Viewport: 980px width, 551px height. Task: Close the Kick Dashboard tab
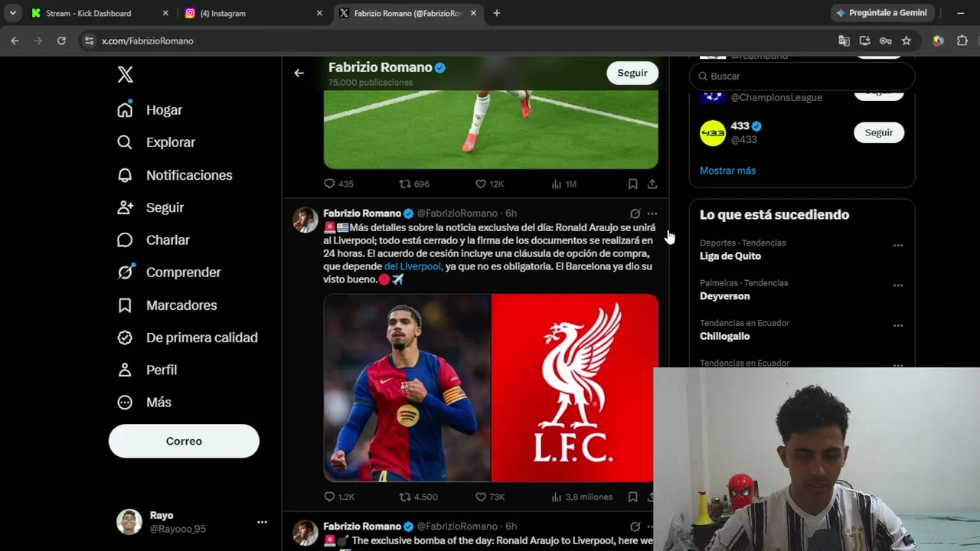tap(165, 13)
